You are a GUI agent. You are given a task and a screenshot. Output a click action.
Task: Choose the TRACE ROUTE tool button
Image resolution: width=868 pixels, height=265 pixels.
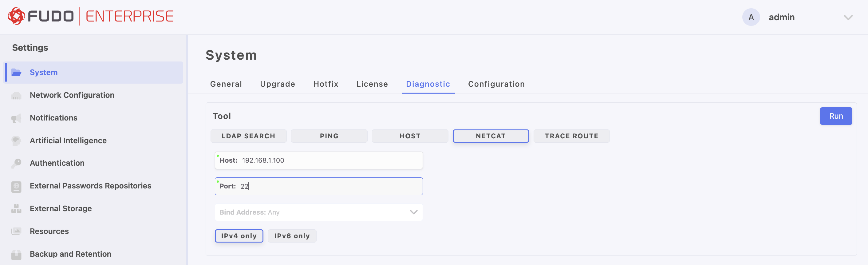[x=571, y=136]
